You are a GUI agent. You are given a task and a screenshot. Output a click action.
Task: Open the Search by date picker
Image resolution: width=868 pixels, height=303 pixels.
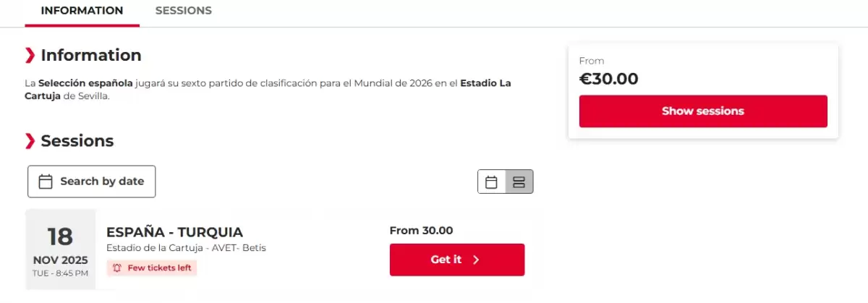click(91, 182)
